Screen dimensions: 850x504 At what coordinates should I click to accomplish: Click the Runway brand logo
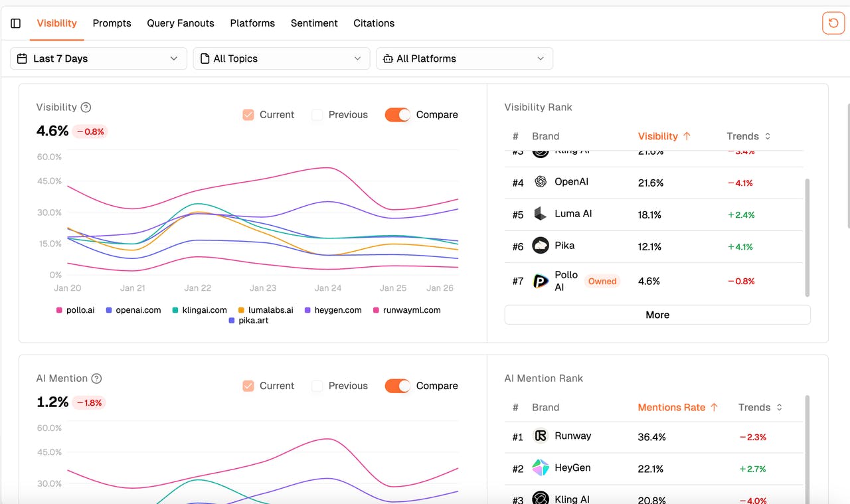click(541, 436)
